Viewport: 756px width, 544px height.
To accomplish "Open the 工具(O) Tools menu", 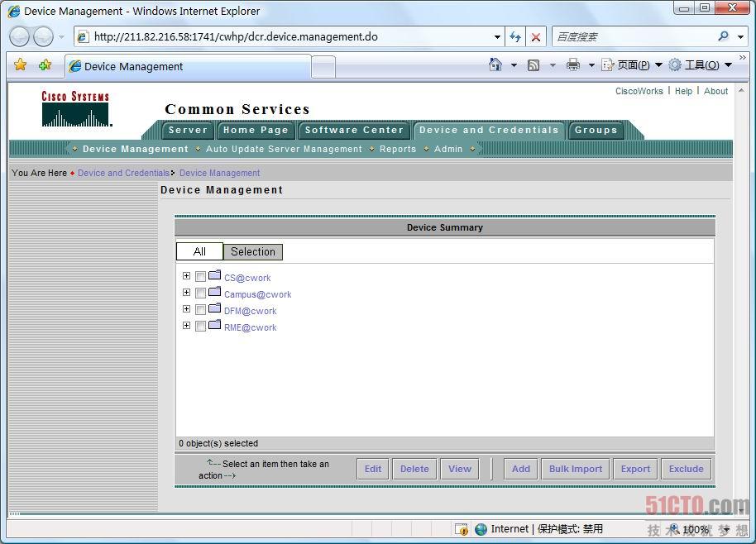I will pyautogui.click(x=701, y=65).
